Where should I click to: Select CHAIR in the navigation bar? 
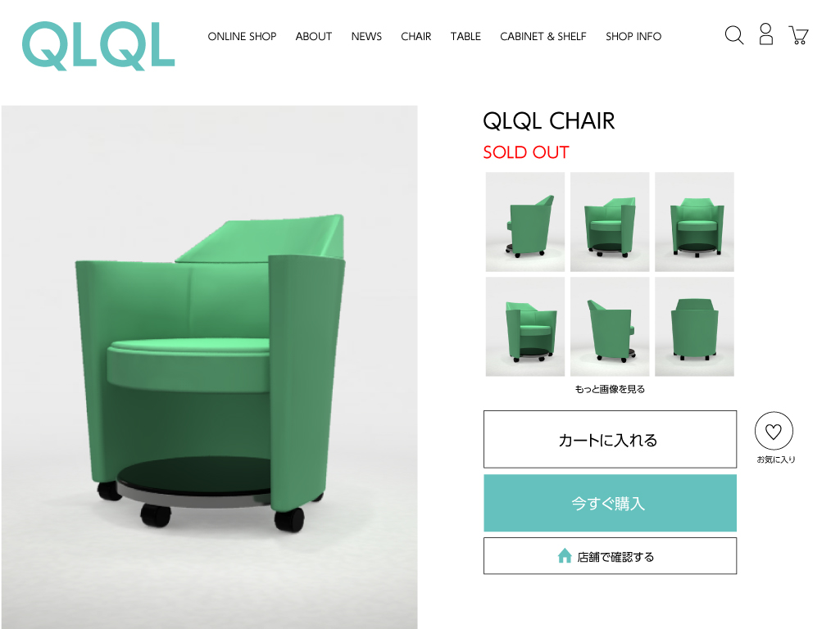pos(416,36)
